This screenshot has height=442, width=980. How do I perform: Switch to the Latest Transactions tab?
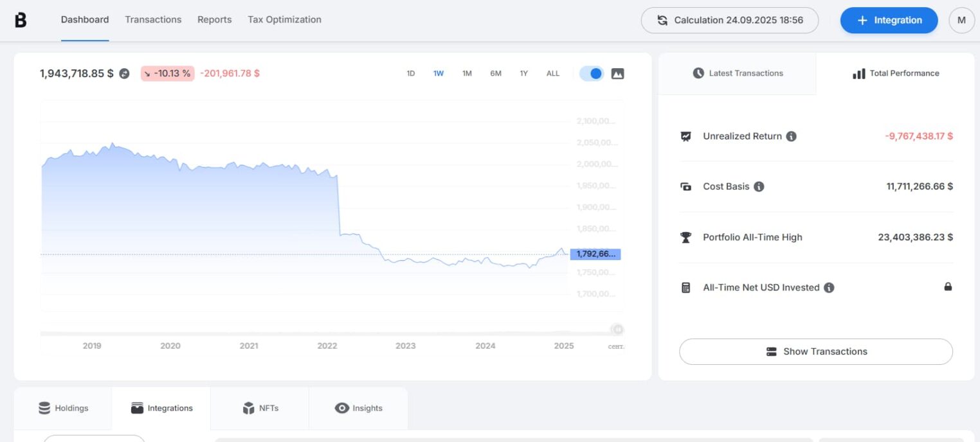(738, 73)
